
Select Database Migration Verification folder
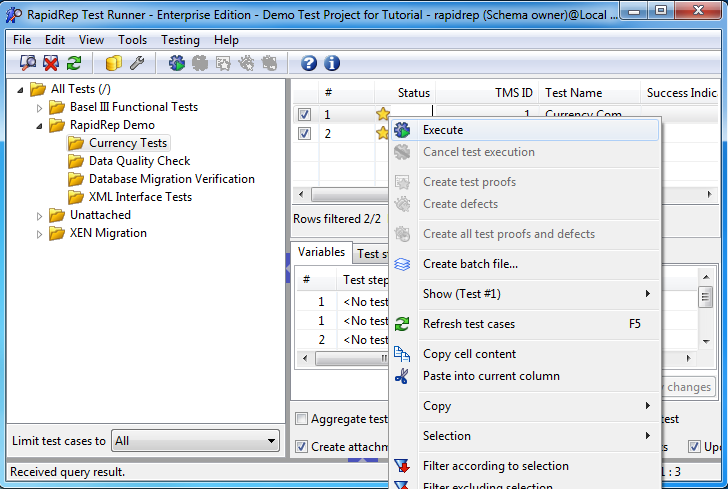point(172,179)
